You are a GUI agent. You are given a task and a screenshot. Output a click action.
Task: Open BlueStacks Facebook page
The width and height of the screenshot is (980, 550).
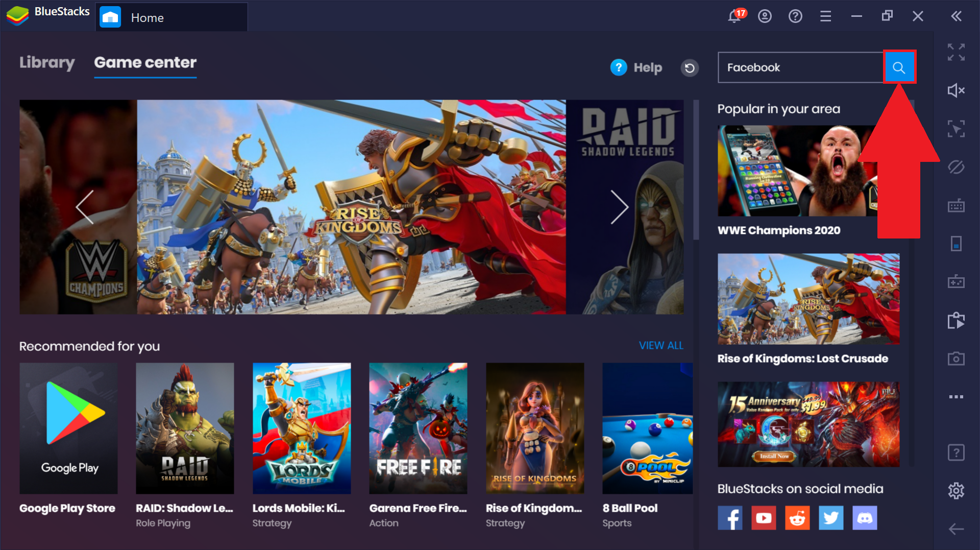tap(730, 518)
